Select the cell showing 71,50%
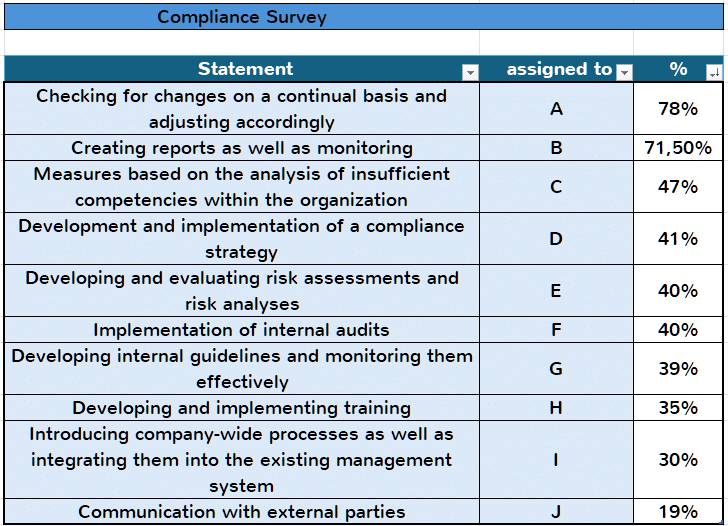The image size is (728, 526). click(678, 148)
